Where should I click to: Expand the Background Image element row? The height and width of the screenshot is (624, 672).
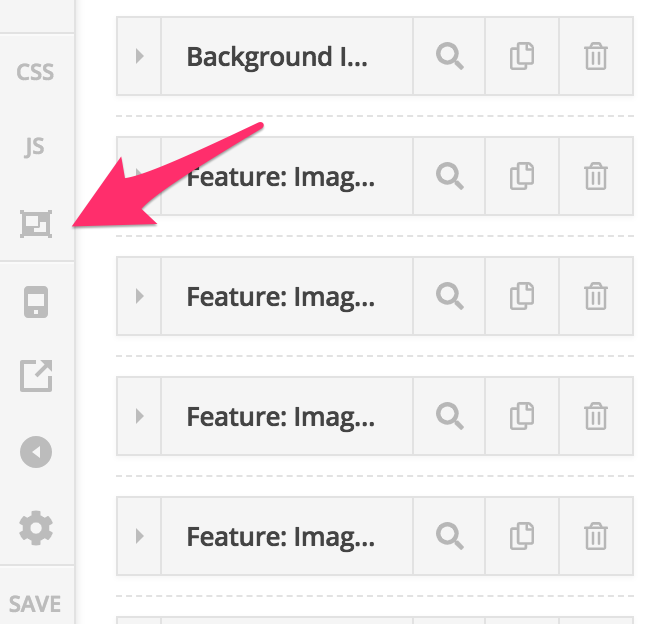[139, 56]
